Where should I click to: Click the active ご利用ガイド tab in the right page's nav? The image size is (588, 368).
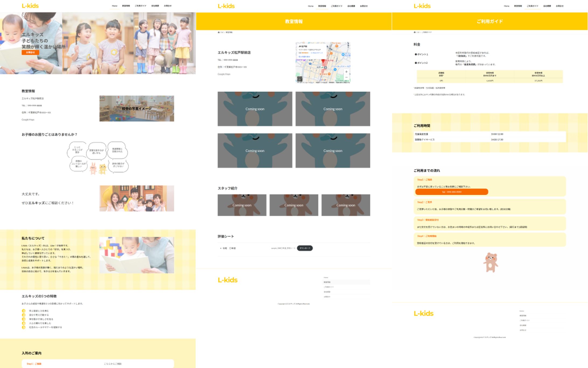[532, 6]
